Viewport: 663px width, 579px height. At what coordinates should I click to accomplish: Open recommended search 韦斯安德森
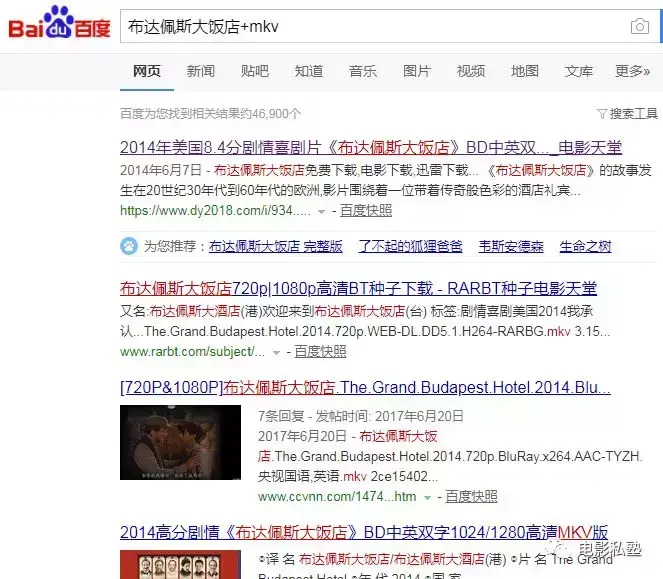click(x=511, y=246)
